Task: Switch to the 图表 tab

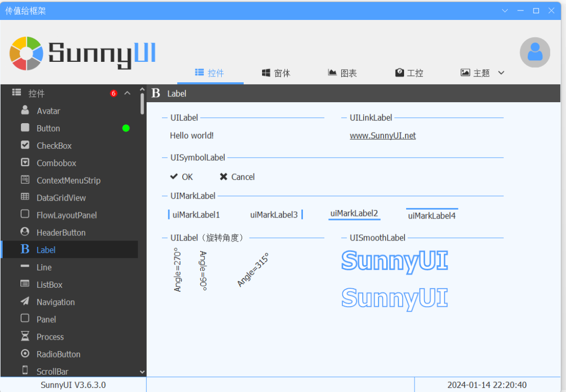Action: point(342,73)
